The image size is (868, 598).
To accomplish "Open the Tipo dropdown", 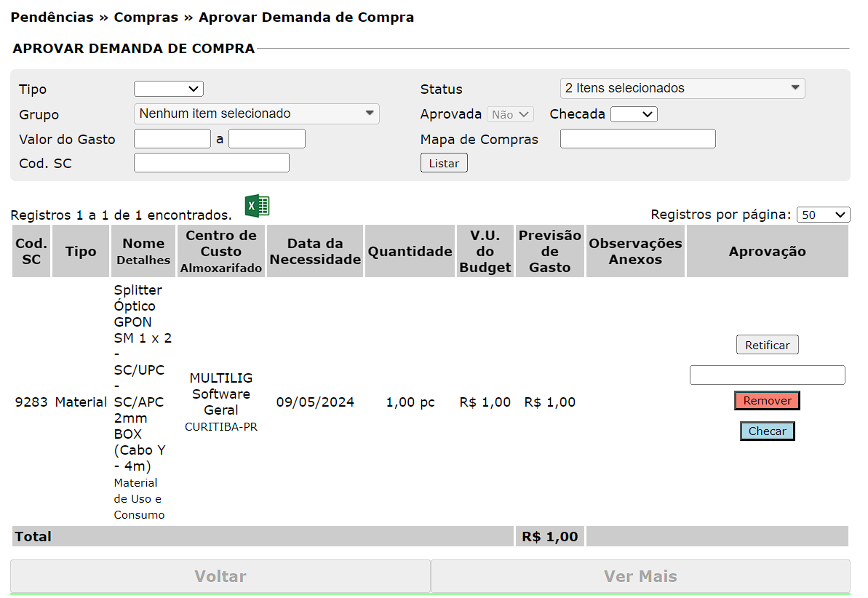I will pyautogui.click(x=168, y=89).
